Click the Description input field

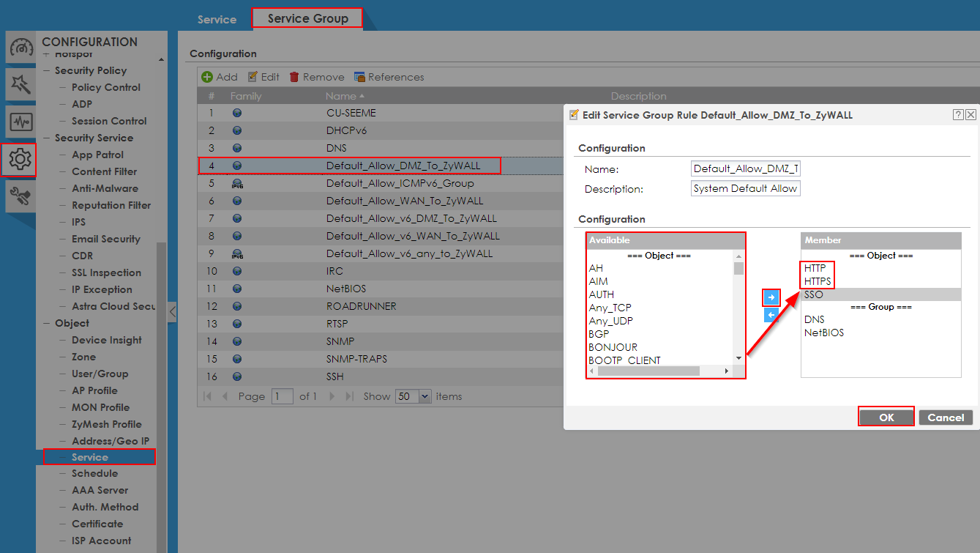745,188
